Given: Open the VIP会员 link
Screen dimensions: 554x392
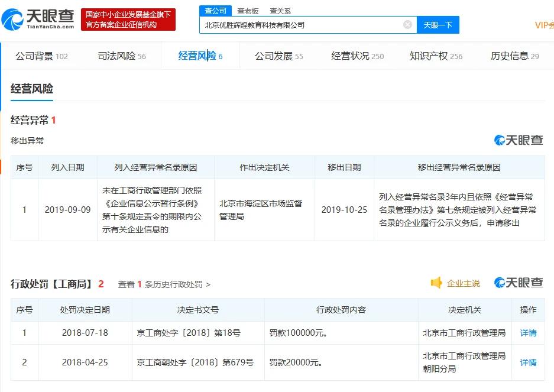Looking at the screenshot, I should click(545, 25).
